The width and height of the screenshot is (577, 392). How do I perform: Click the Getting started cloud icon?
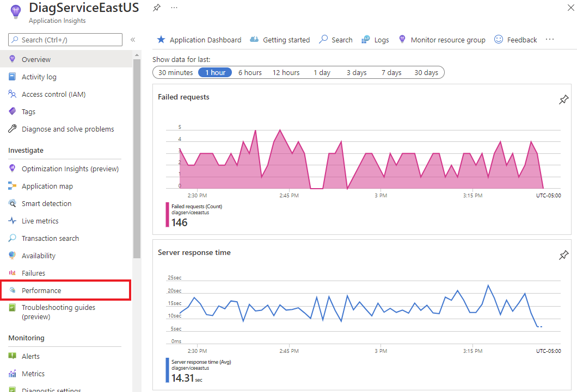click(254, 40)
